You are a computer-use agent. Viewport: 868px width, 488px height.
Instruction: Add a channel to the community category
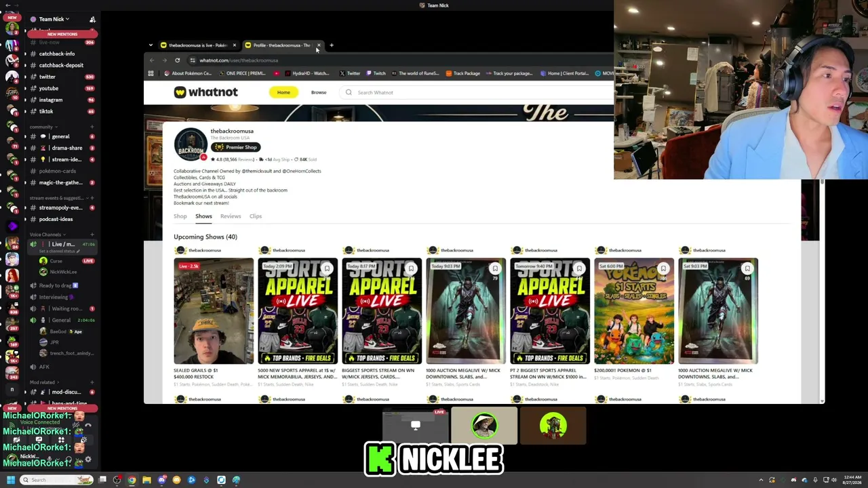(x=92, y=127)
